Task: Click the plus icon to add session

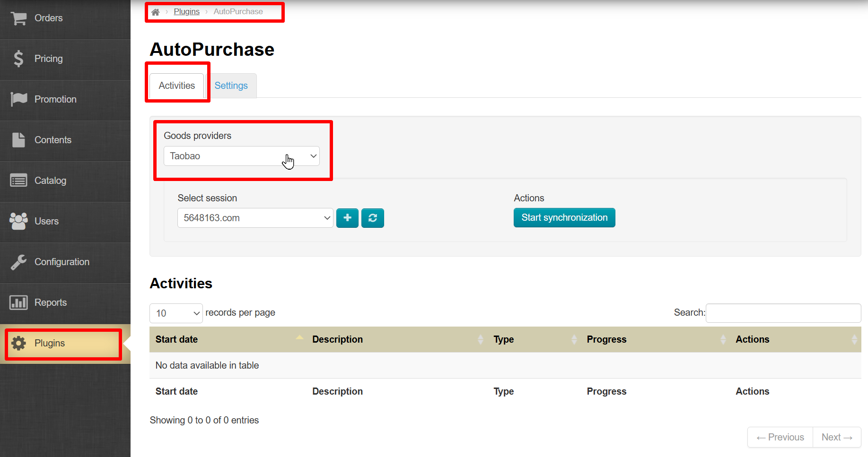Action: click(347, 218)
